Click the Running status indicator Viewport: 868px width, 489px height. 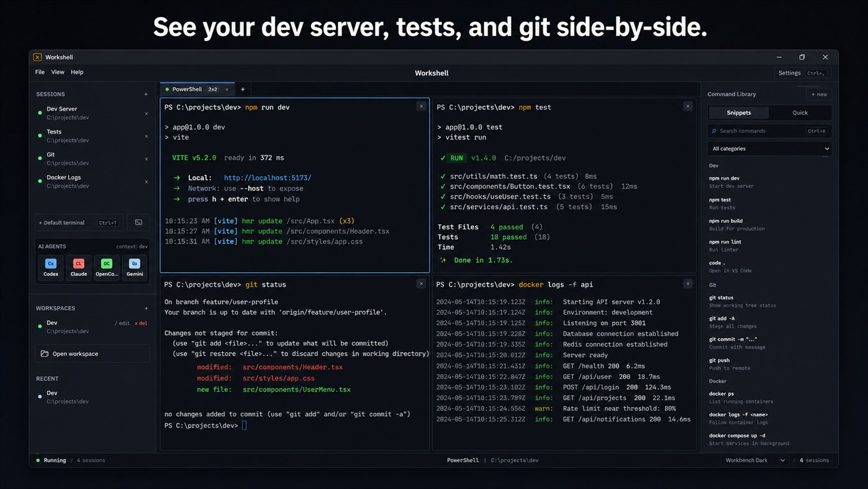pos(51,460)
